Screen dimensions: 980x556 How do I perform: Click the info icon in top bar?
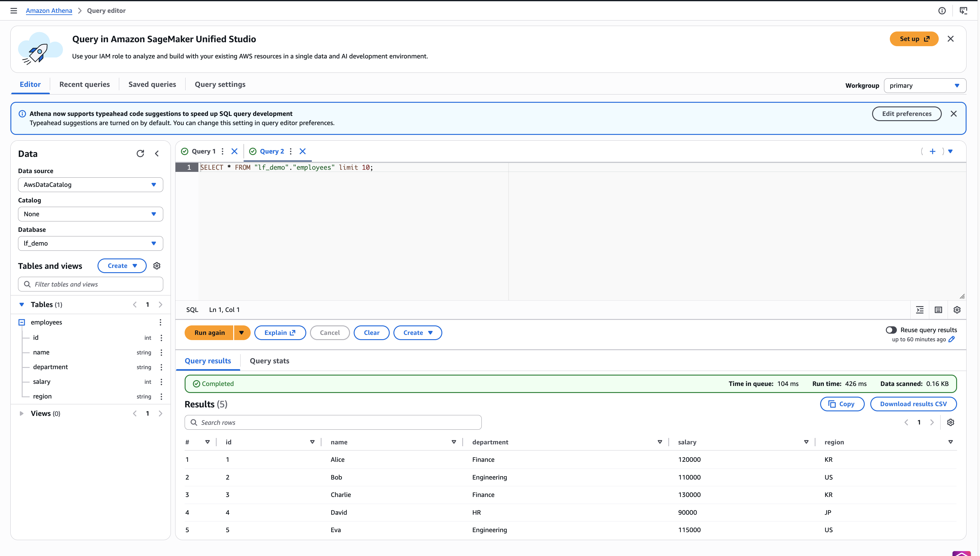click(x=942, y=11)
